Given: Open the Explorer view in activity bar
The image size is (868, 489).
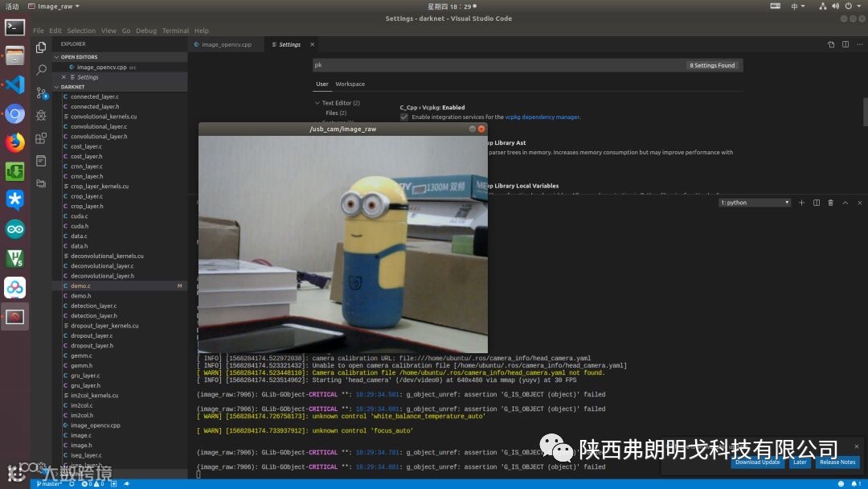Looking at the screenshot, I should pos(41,47).
